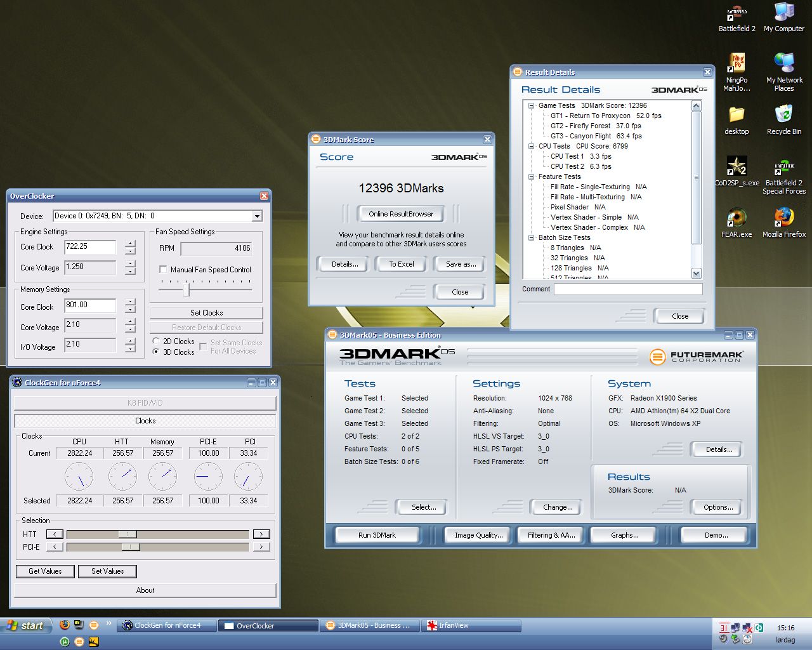The width and height of the screenshot is (812, 650).
Task: Click the Result Details title bar icon
Action: tap(518, 72)
